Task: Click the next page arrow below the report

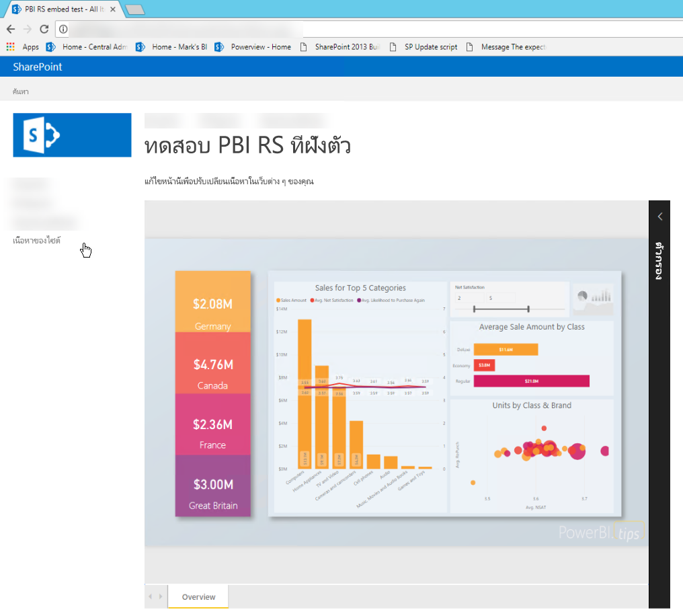Action: pos(161,596)
